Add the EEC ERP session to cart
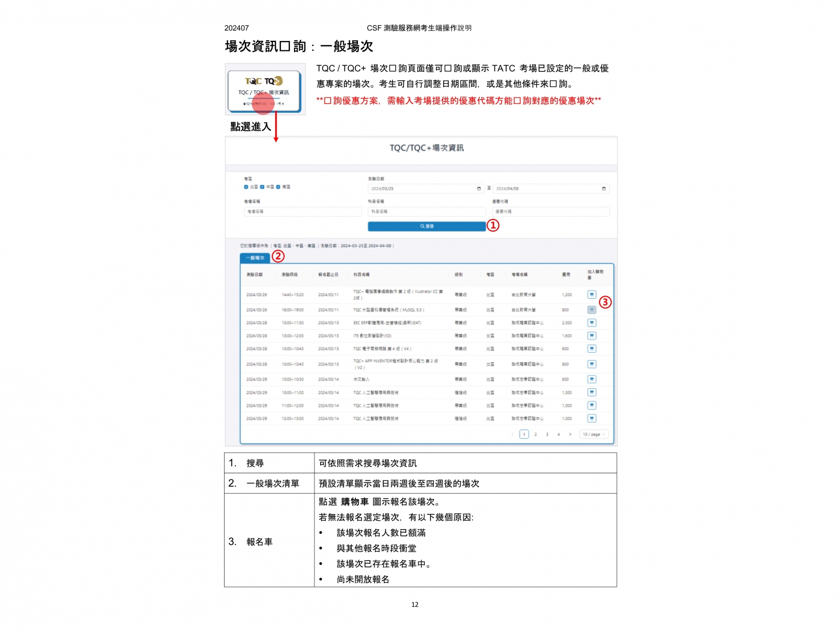 point(592,323)
